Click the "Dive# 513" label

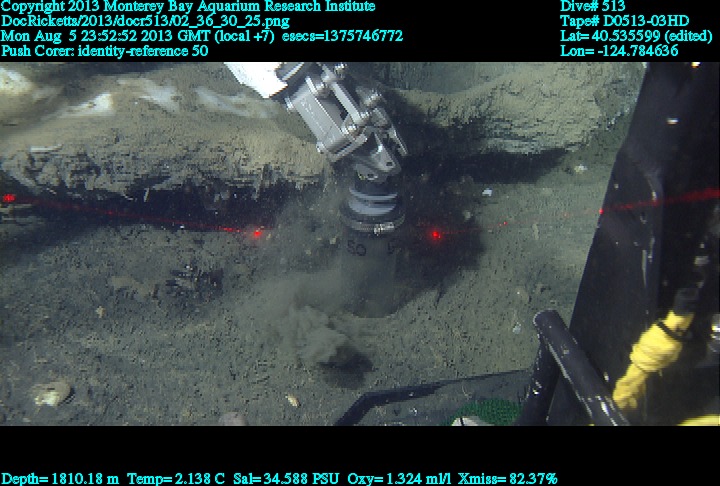pyautogui.click(x=592, y=7)
